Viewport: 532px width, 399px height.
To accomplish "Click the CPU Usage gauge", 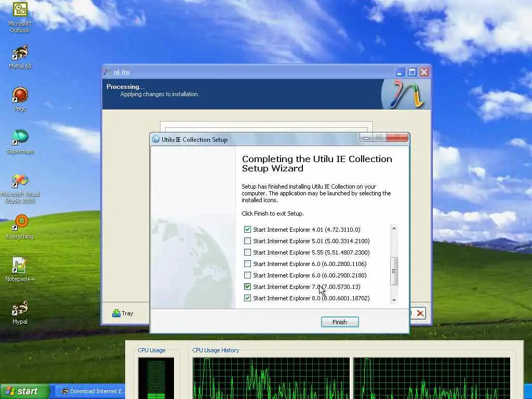I will click(x=156, y=378).
